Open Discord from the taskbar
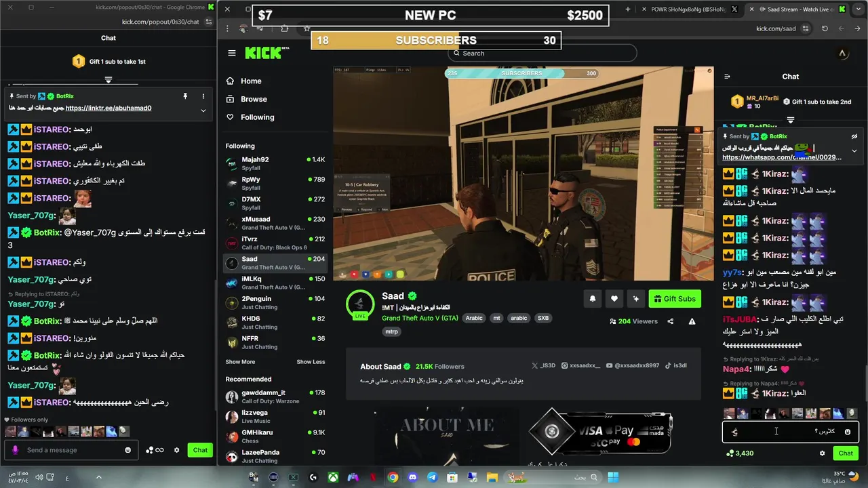The height and width of the screenshot is (488, 868). coord(412,478)
